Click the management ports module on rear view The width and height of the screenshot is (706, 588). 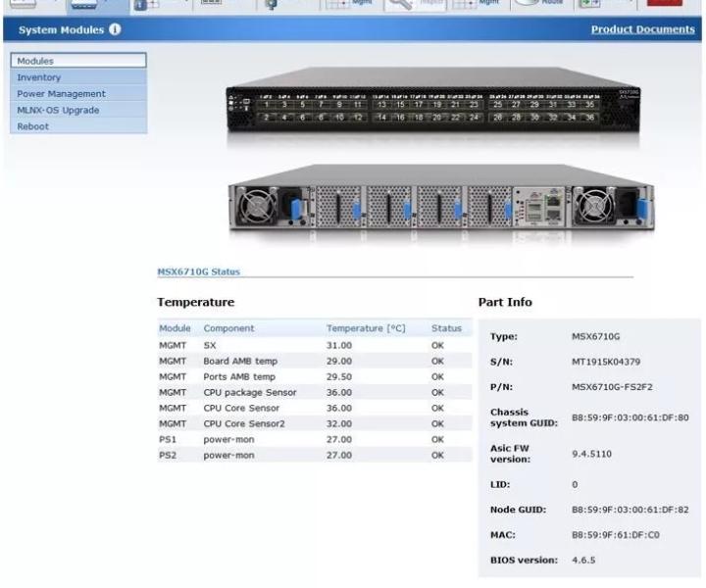[x=541, y=207]
